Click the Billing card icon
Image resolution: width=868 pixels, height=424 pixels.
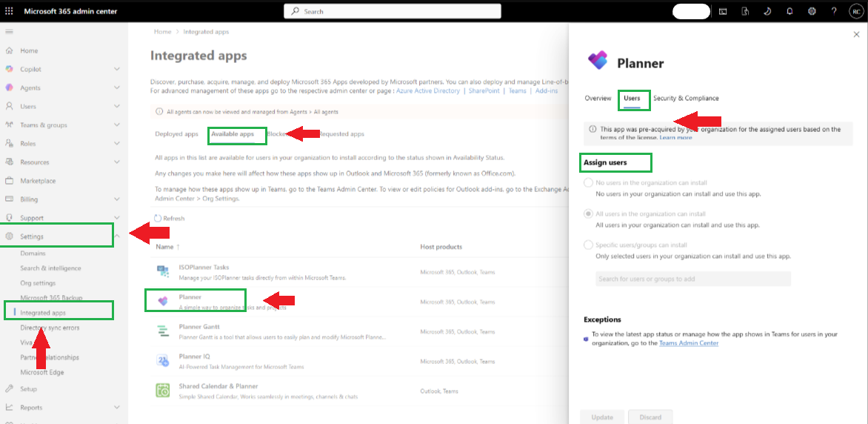[9, 199]
